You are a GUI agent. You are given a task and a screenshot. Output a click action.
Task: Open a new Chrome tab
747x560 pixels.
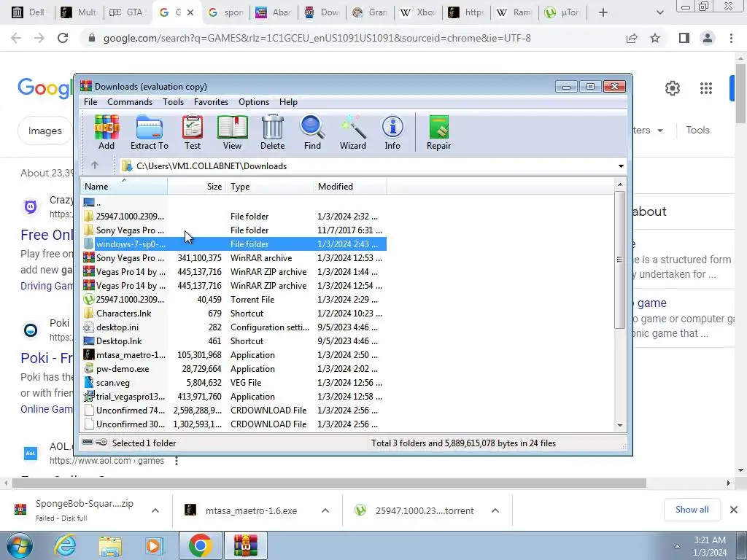[x=603, y=12]
